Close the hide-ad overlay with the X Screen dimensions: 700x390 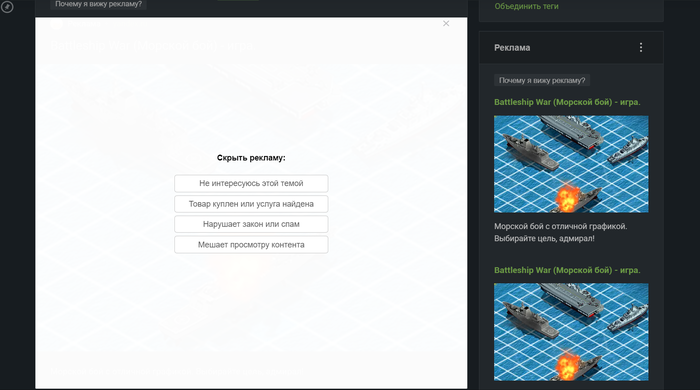coord(446,24)
